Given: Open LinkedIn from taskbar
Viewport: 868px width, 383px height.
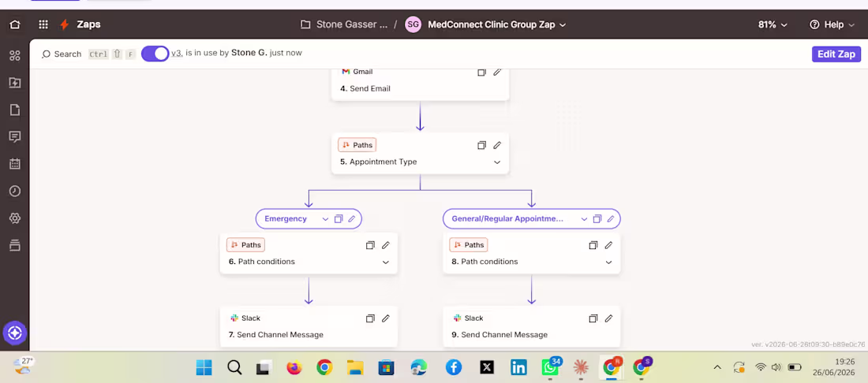Looking at the screenshot, I should 518,367.
